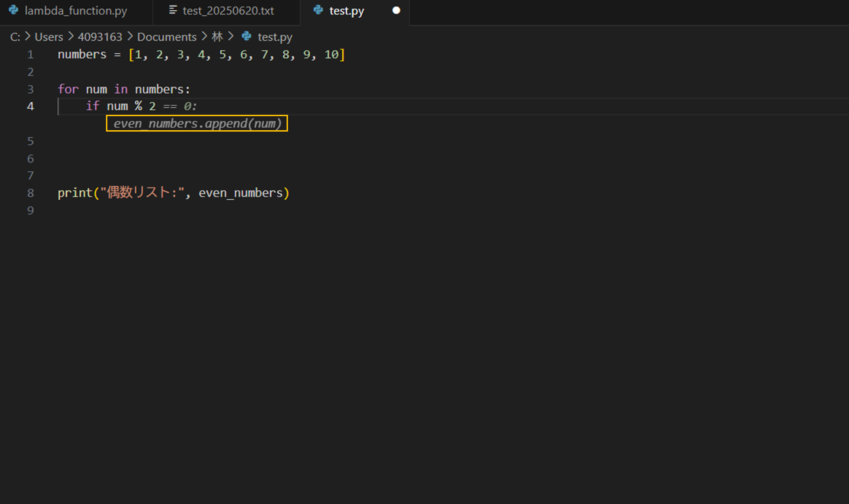The height and width of the screenshot is (504, 849).
Task: Click the Python icon on lambda_function.py tab
Action: 14,10
